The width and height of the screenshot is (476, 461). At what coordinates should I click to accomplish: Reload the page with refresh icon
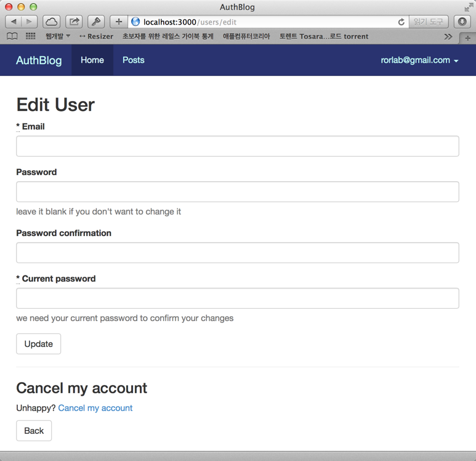[401, 22]
